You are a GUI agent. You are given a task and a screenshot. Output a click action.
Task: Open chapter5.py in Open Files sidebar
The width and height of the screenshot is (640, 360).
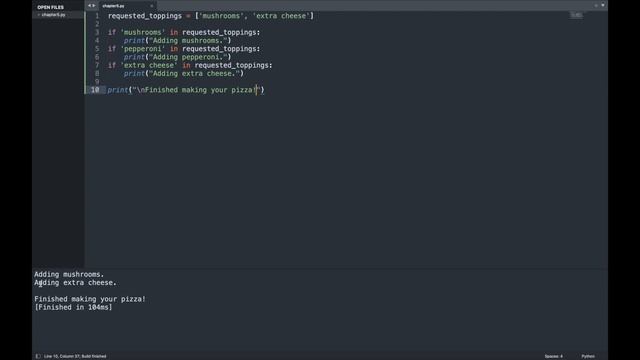(x=53, y=15)
